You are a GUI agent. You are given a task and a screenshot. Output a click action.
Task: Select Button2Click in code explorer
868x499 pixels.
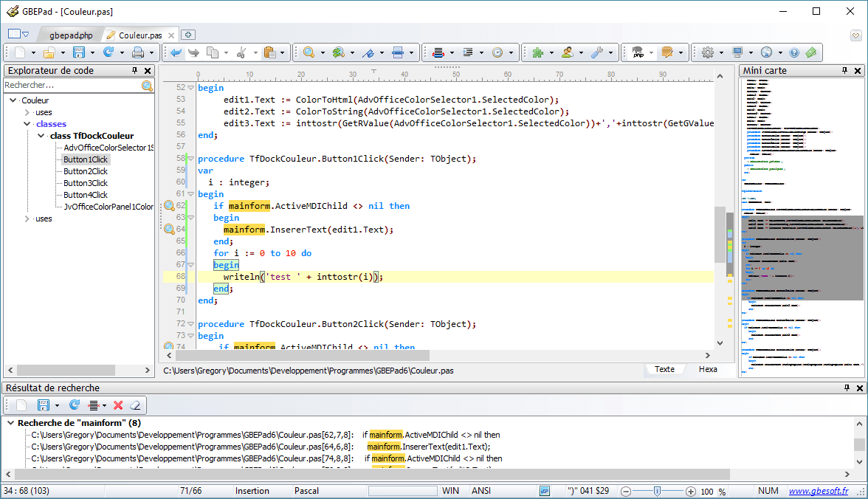(x=86, y=171)
